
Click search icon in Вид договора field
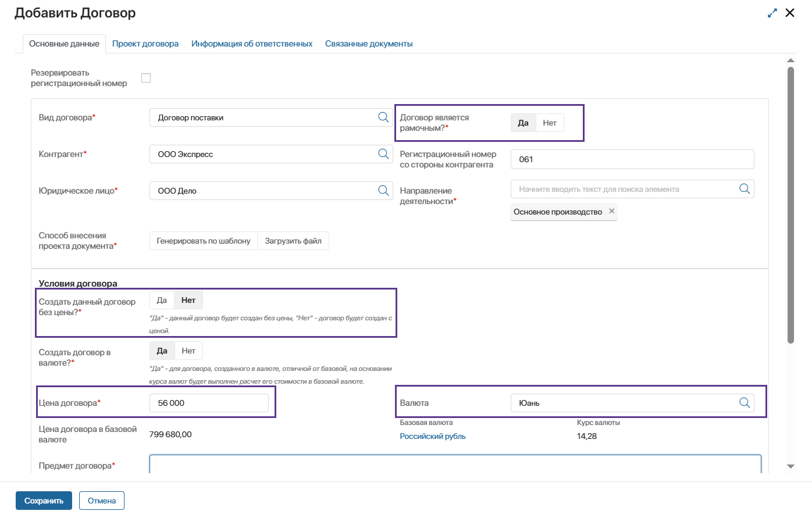383,117
